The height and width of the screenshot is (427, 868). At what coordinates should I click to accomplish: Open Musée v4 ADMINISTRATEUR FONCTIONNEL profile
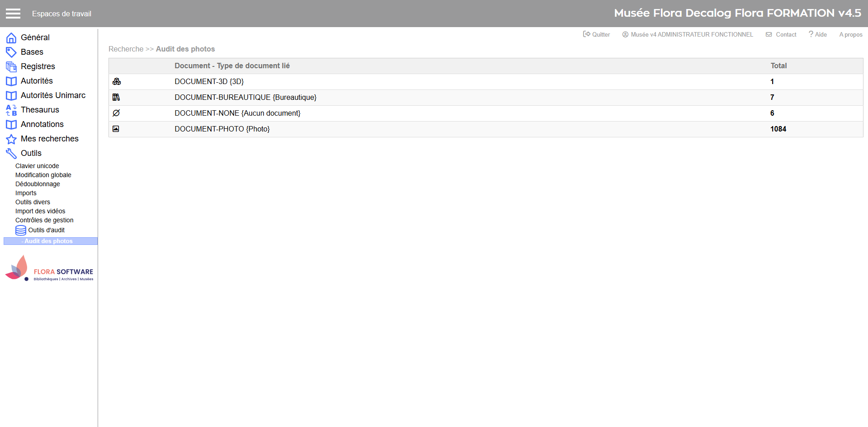tap(692, 34)
